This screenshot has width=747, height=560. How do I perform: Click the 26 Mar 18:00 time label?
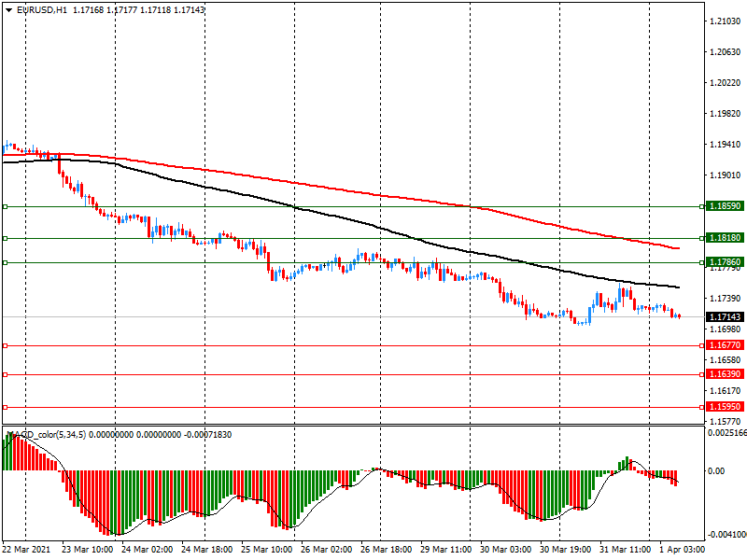(386, 549)
